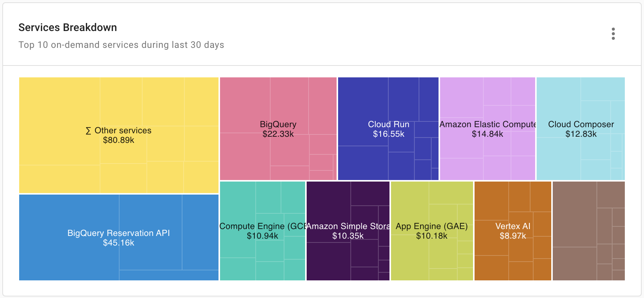Click the sigma symbol on Other services
This screenshot has height=298, width=644.
point(88,131)
